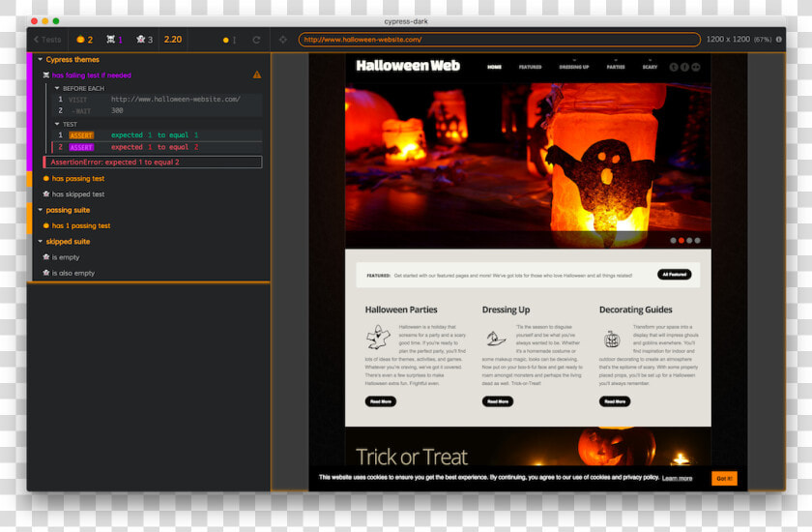Click Read More under Dressing Up
Image resolution: width=812 pixels, height=532 pixels.
click(x=498, y=401)
